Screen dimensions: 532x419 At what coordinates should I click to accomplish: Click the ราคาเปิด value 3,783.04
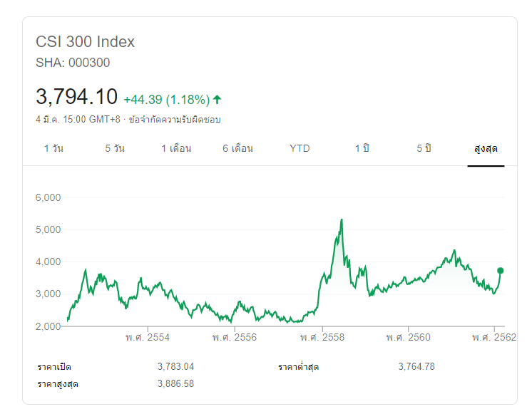[x=175, y=366]
